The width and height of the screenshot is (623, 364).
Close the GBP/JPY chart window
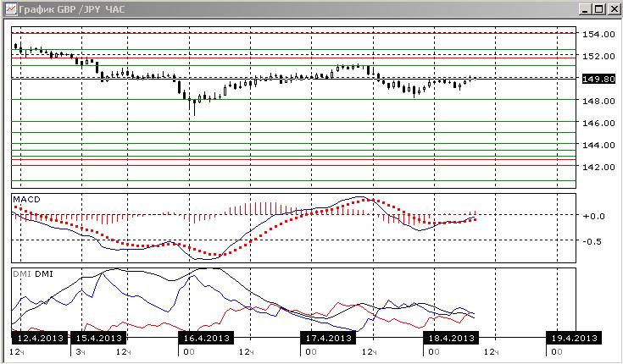point(614,8)
